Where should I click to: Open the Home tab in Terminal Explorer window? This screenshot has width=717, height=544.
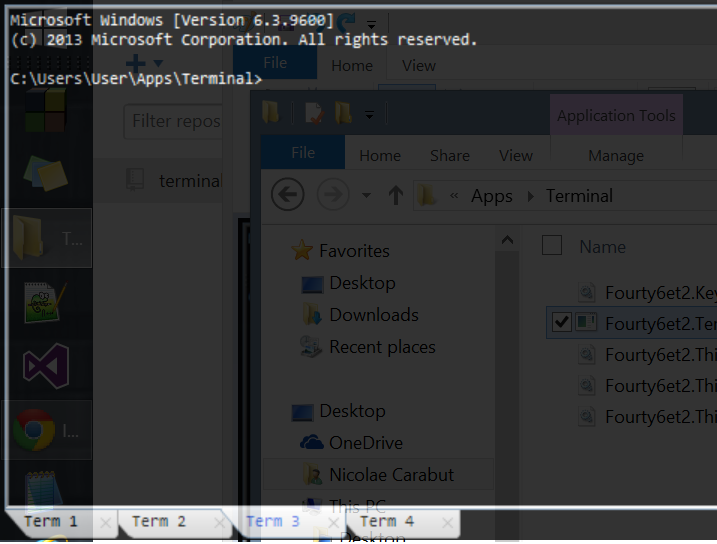(x=380, y=156)
